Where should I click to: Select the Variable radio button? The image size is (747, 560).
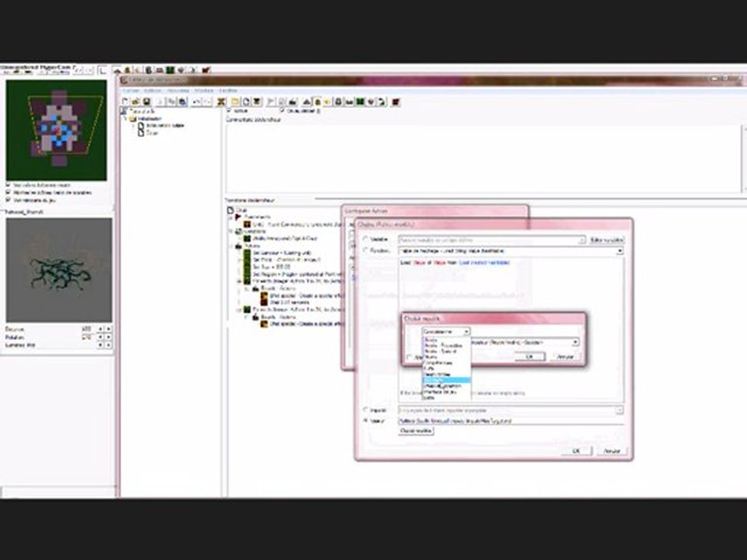coord(366,239)
